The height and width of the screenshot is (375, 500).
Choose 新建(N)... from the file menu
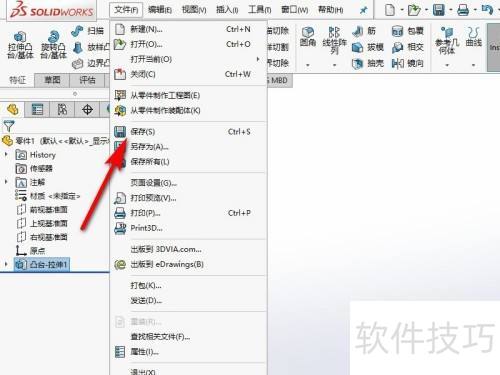[x=188, y=29]
